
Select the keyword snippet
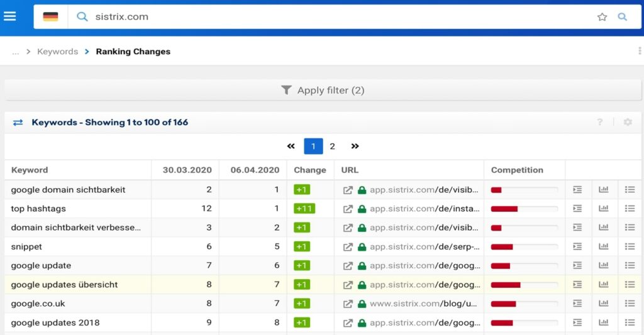pyautogui.click(x=26, y=247)
